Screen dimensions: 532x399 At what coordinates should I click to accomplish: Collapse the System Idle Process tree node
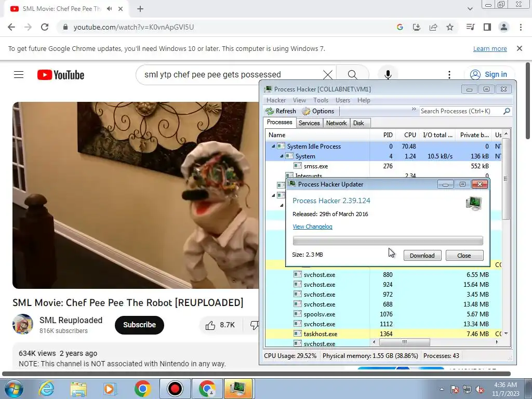click(273, 146)
